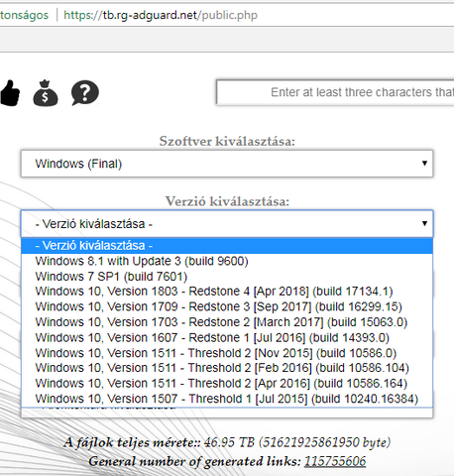Pick Version 1511 Threshold 2 [Nov 2015]
Viewport: 454px width, 476px height.
pos(227,353)
